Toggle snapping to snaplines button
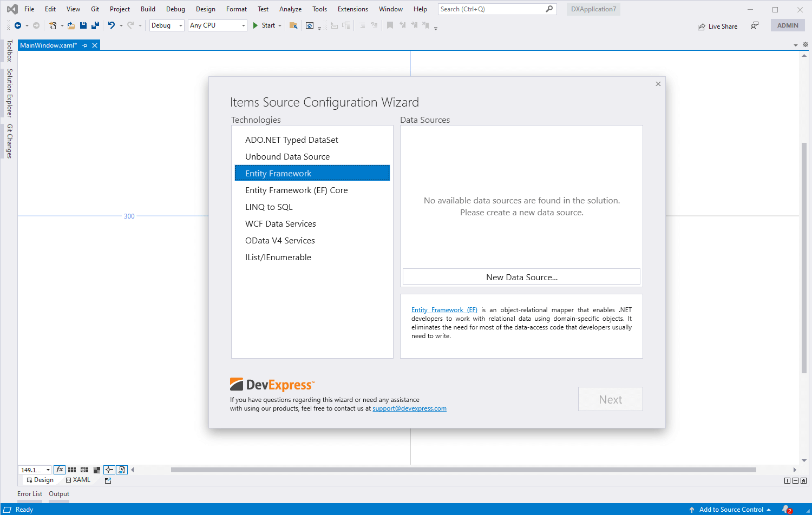 point(109,470)
